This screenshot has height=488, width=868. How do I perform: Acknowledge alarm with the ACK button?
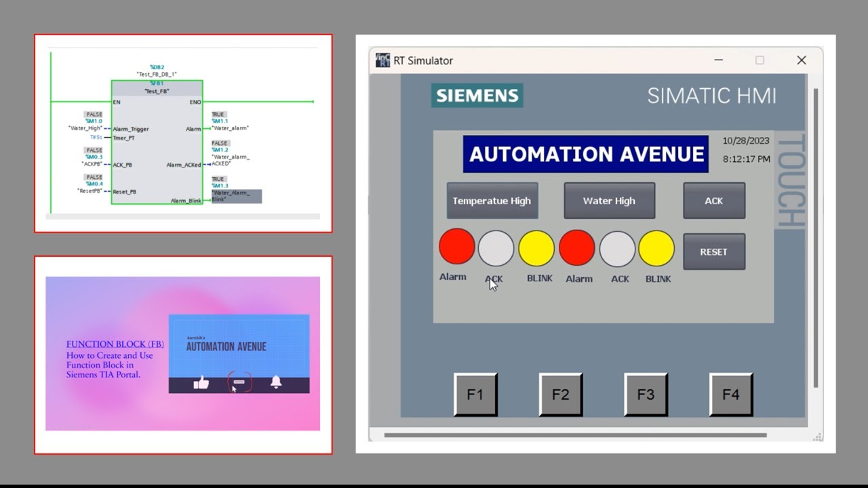714,201
